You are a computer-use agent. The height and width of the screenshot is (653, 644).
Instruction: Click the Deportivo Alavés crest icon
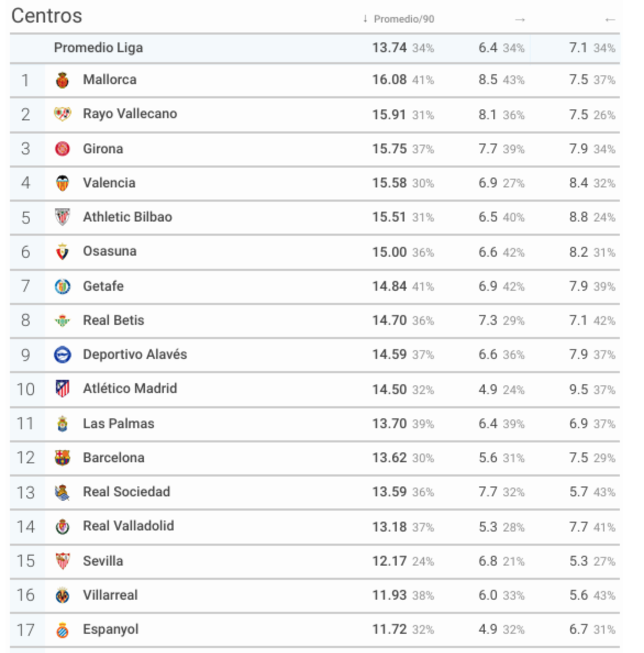(63, 355)
